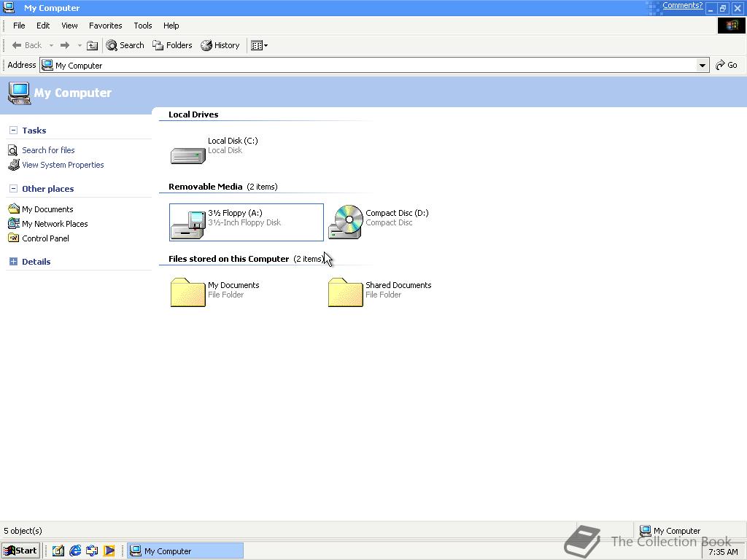Collapse the Other places section
The height and width of the screenshot is (560, 747).
(13, 189)
